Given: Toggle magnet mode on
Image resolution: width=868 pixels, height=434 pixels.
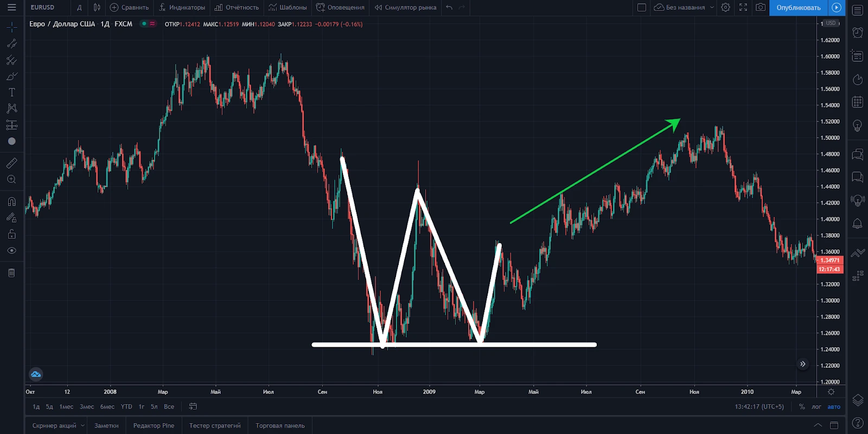Looking at the screenshot, I should tap(11, 202).
